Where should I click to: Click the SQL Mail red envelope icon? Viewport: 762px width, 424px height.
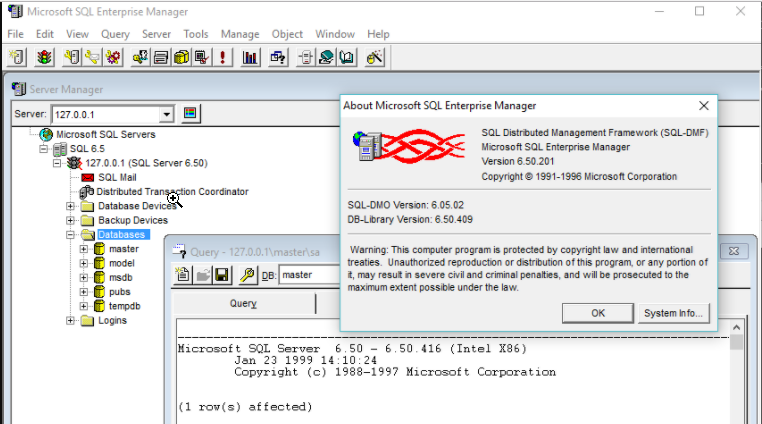pyautogui.click(x=88, y=177)
